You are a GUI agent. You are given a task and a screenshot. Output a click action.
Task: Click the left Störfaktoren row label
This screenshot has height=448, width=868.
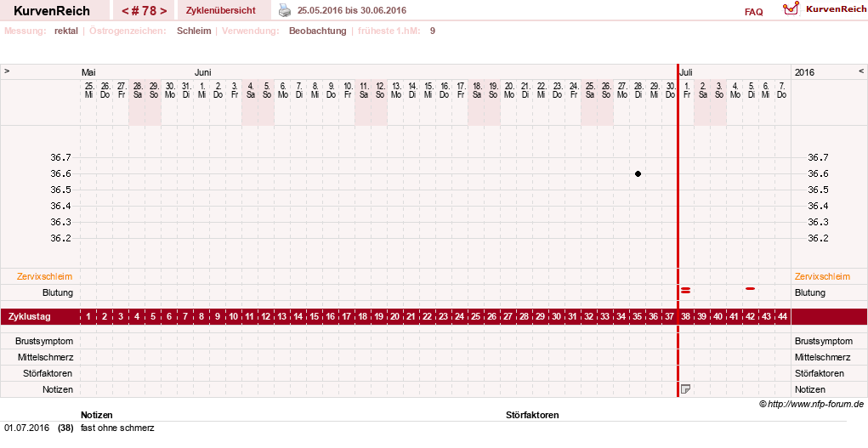click(47, 373)
